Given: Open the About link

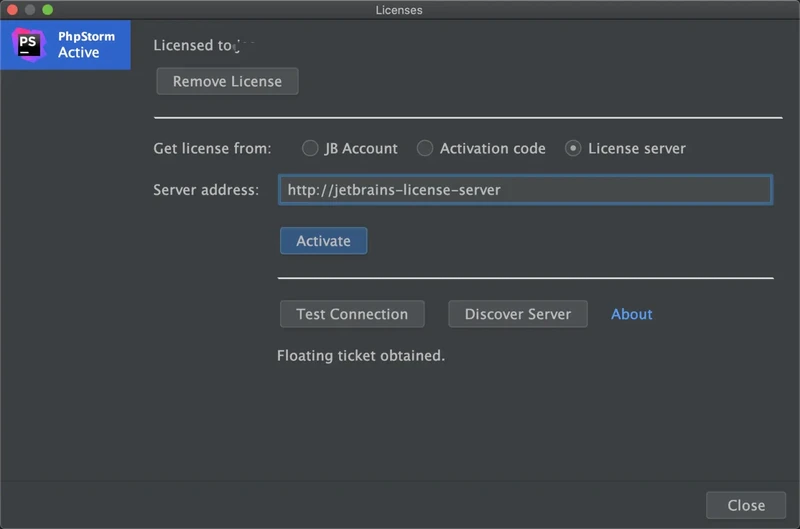Looking at the screenshot, I should 632,314.
